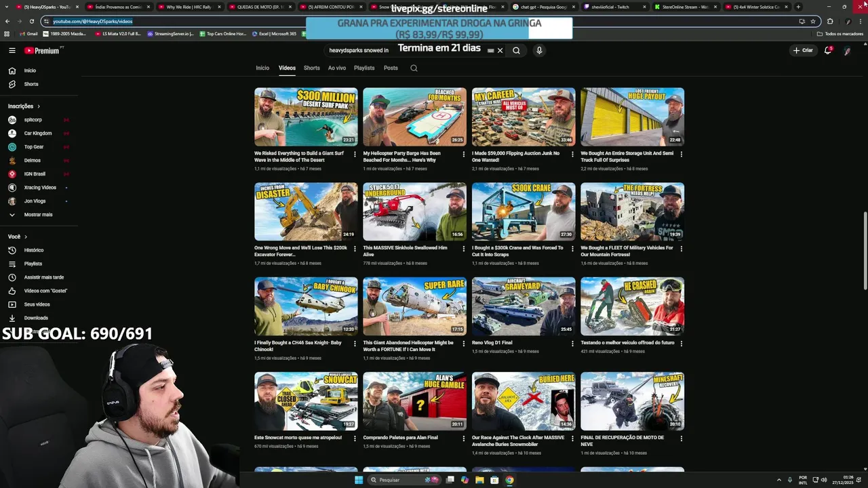The height and width of the screenshot is (488, 868).
Task: Open File Explorer from taskbar
Action: [x=479, y=480]
